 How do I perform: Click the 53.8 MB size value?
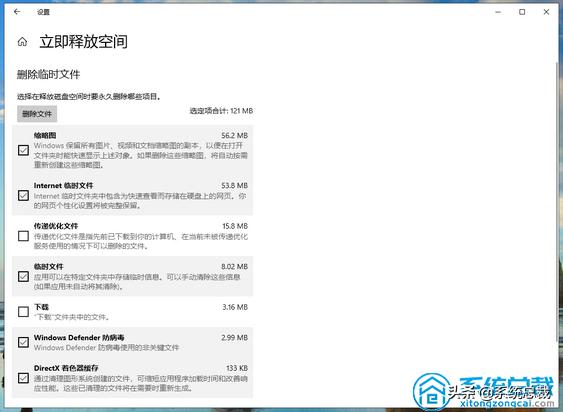(234, 186)
